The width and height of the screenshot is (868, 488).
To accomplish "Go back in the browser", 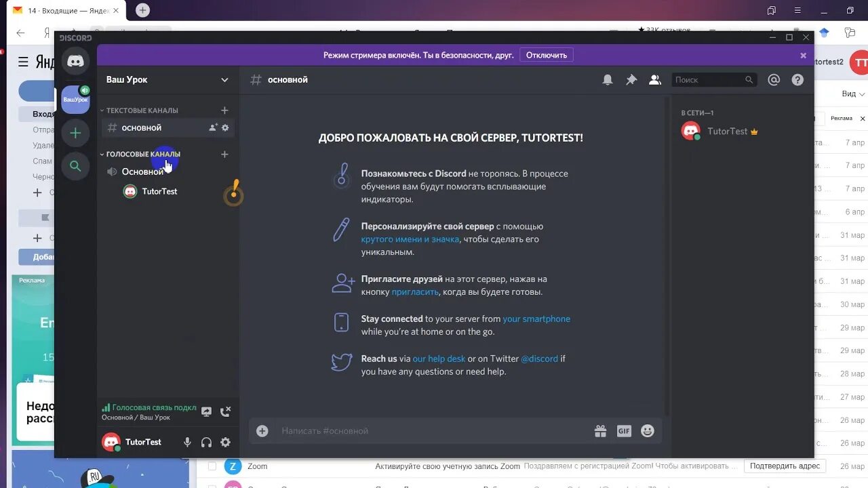I will [20, 33].
